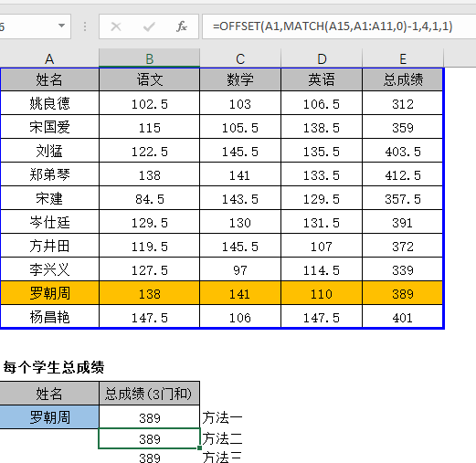Image resolution: width=476 pixels, height=463 pixels.
Task: Select column D header
Action: tap(322, 58)
